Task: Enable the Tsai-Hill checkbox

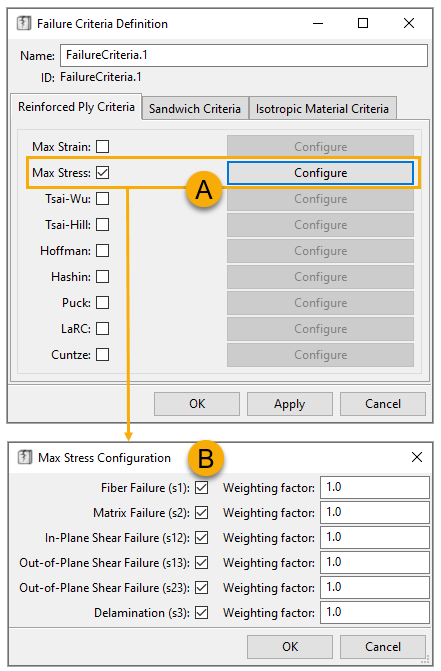Action: 102,225
